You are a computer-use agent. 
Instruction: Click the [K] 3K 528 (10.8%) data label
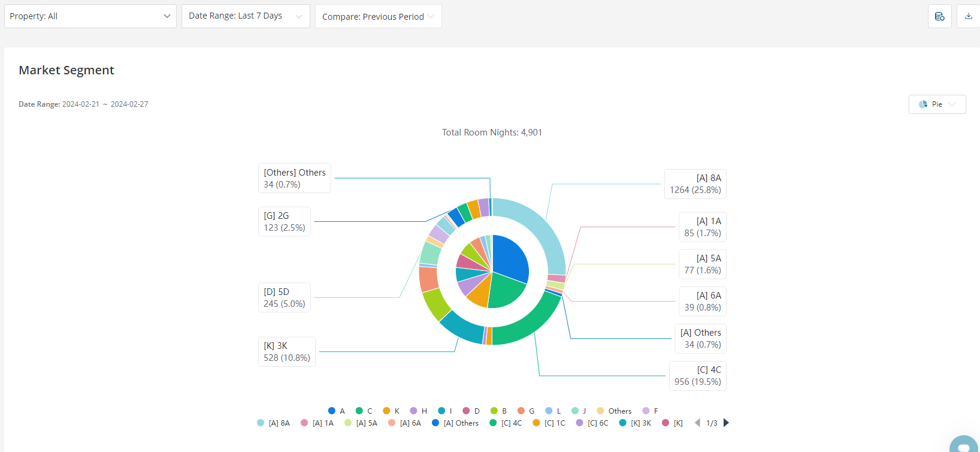[287, 351]
